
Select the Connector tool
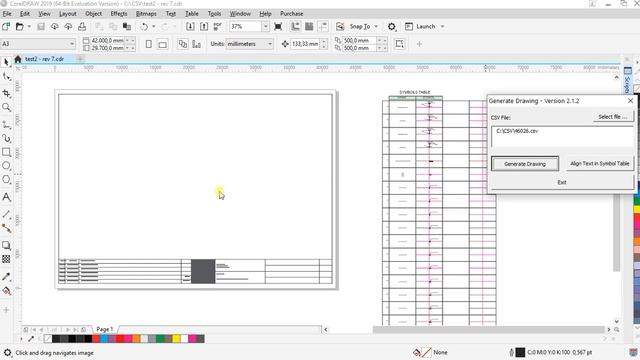pyautogui.click(x=6, y=228)
